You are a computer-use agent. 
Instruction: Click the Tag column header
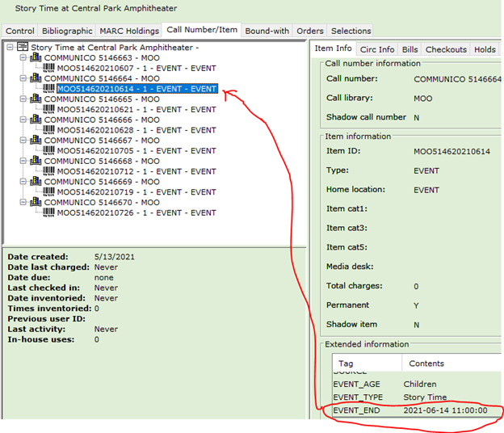point(346,364)
